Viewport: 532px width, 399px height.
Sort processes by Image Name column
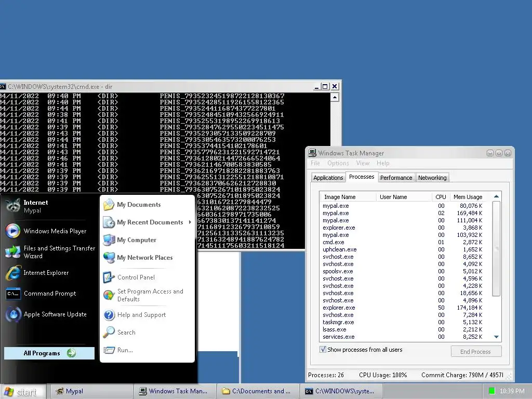[348, 197]
